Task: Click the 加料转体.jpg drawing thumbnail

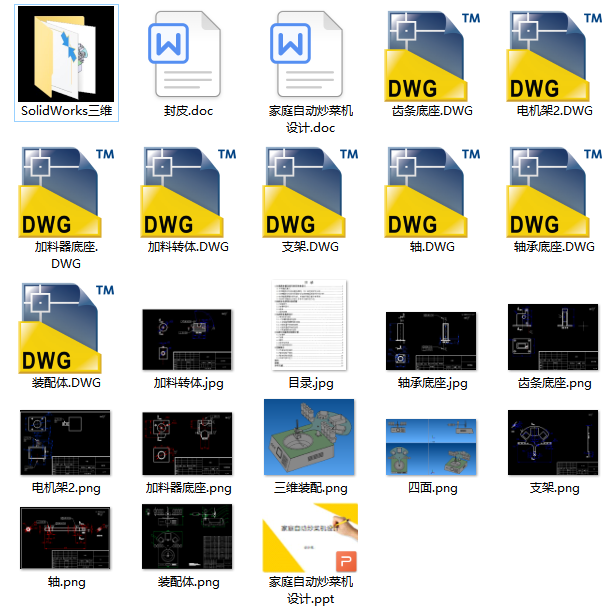Action: point(187,340)
